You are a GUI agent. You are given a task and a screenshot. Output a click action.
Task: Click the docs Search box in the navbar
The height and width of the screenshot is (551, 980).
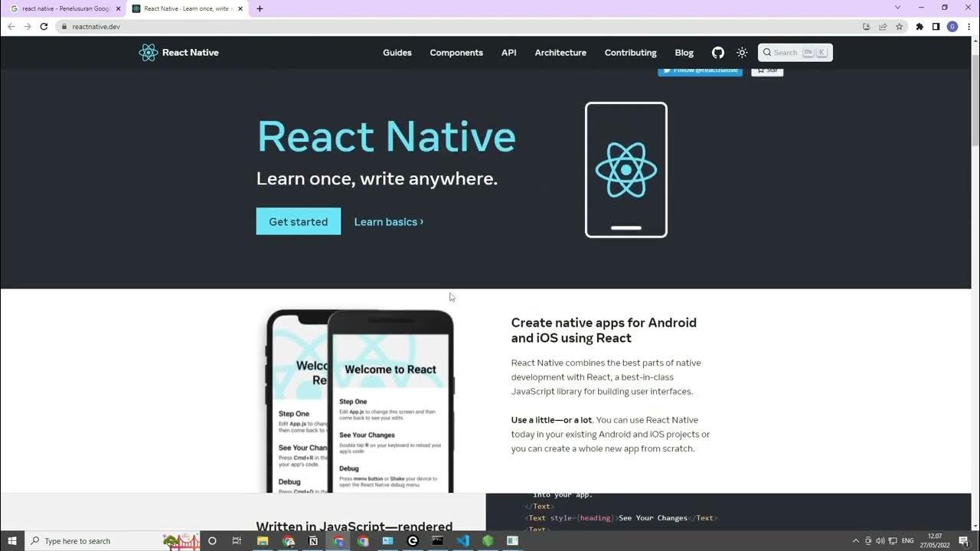pyautogui.click(x=795, y=53)
